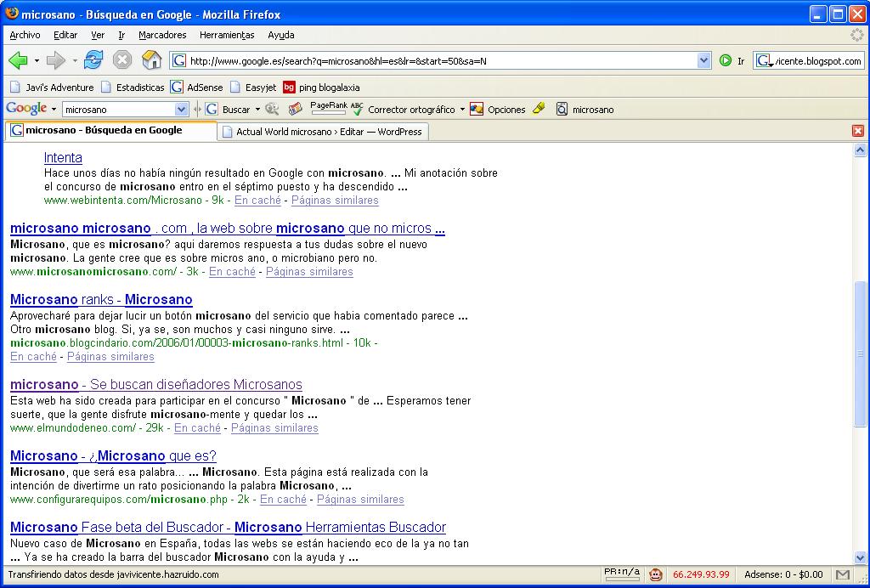The image size is (870, 588).
Task: Open the Corrector ortográfico dropdown arrow
Action: coord(462,110)
